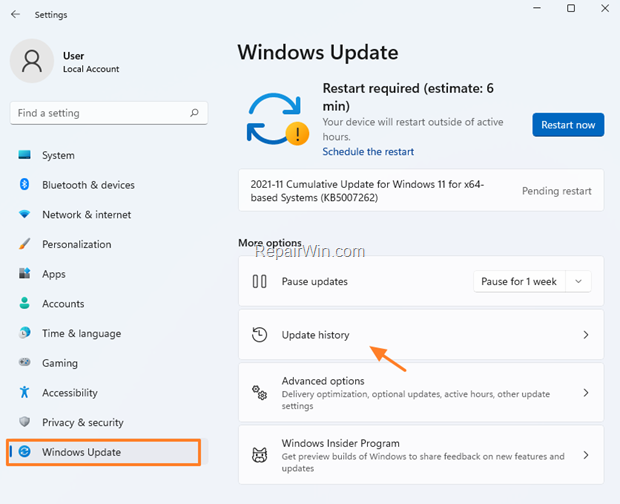Open Update history chevron
This screenshot has width=620, height=504.
pyautogui.click(x=586, y=335)
